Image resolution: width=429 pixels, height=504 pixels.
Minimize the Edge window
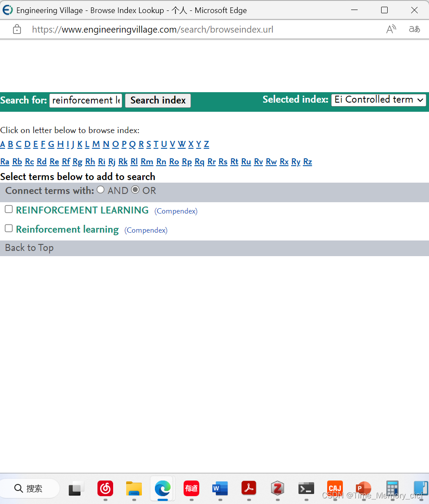pyautogui.click(x=355, y=10)
